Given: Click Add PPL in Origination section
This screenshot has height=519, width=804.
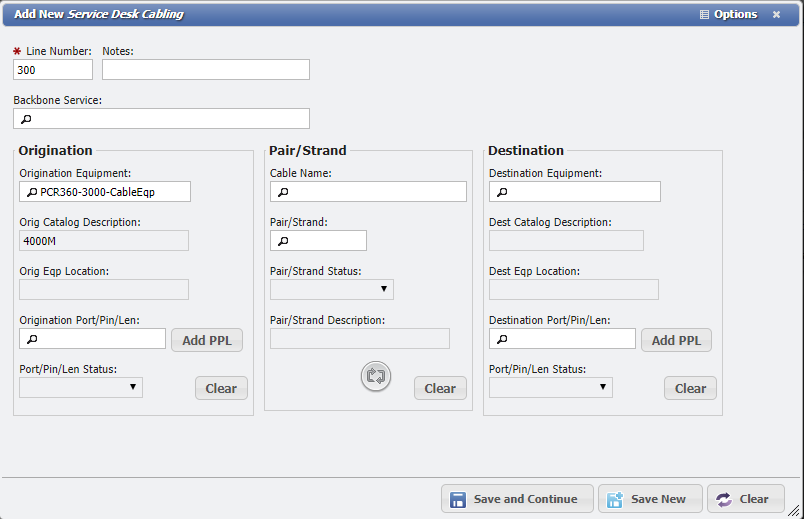Looking at the screenshot, I should 207,340.
